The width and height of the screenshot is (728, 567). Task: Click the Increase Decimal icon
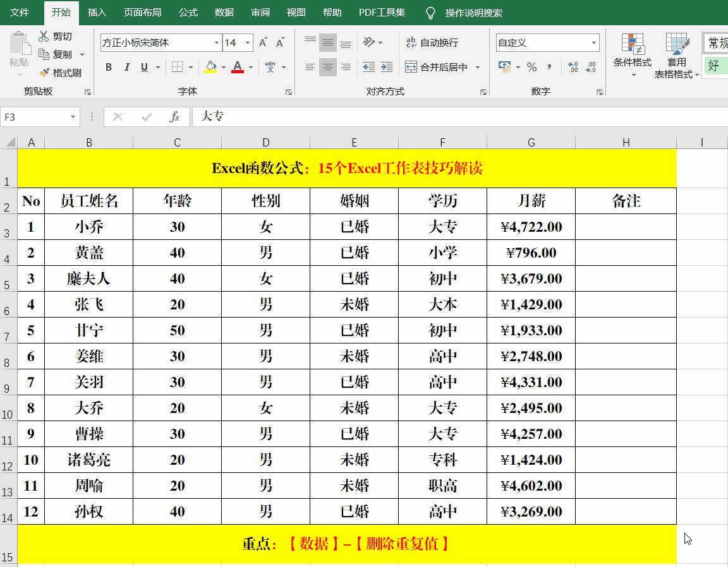point(573,67)
